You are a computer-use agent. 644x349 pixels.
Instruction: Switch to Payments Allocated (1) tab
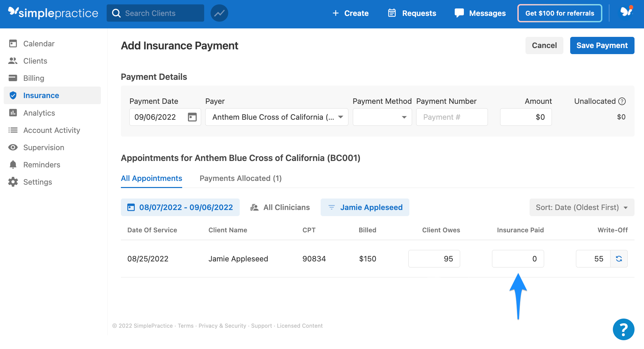(240, 178)
